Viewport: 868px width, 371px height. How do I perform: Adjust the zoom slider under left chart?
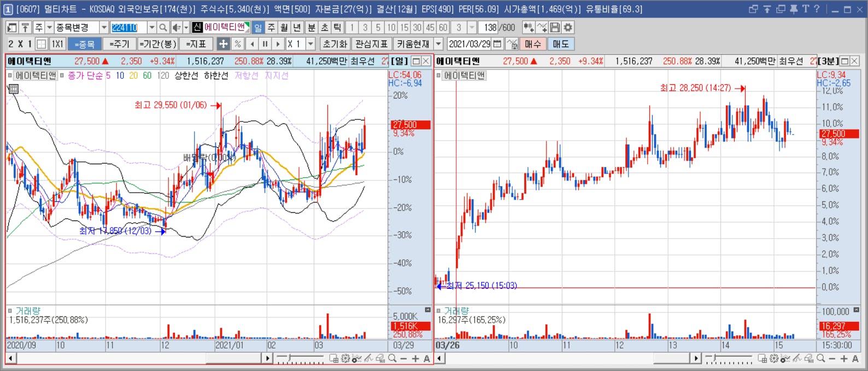(x=300, y=359)
